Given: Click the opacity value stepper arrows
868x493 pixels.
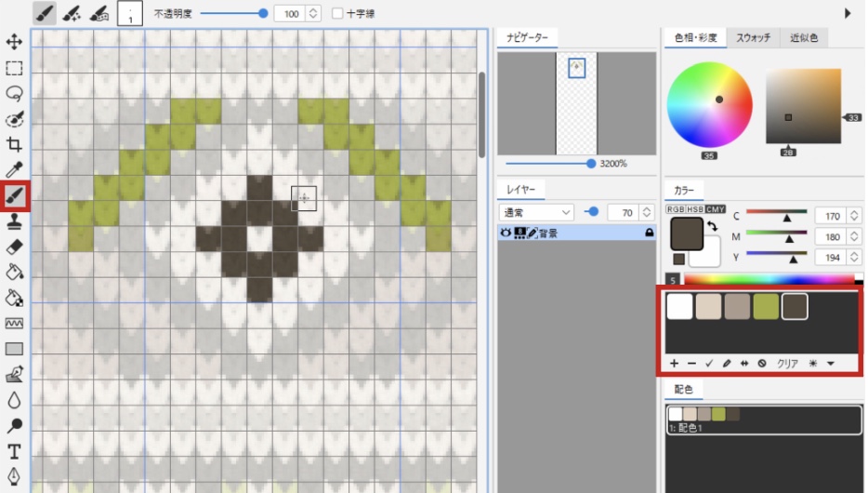Looking at the screenshot, I should pyautogui.click(x=313, y=13).
